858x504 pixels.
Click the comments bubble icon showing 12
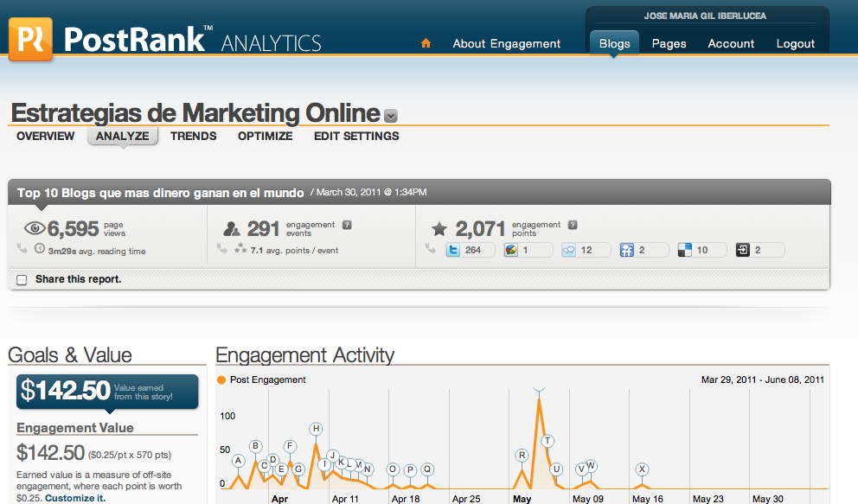coord(569,251)
